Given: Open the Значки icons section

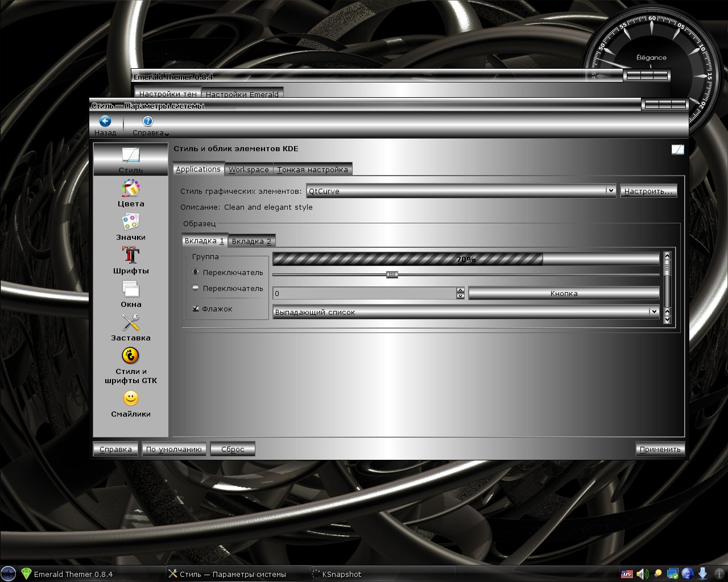Looking at the screenshot, I should click(131, 227).
